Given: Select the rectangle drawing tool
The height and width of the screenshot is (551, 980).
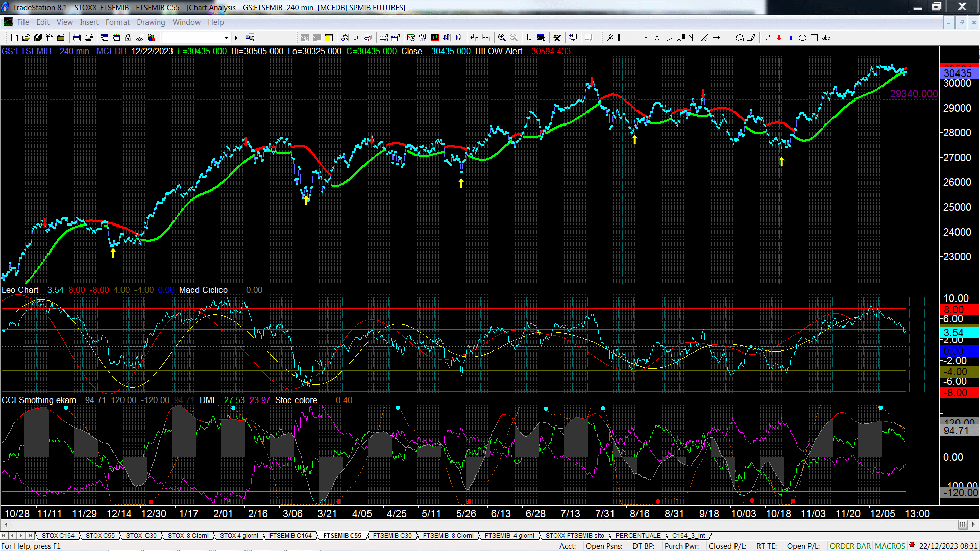Looking at the screenshot, I should pyautogui.click(x=814, y=38).
